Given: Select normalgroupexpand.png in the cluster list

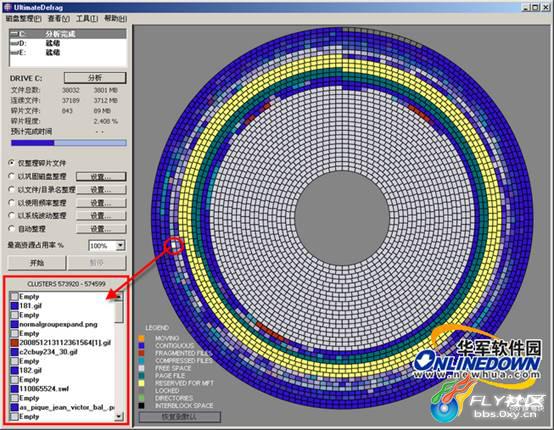Looking at the screenshot, I should (x=58, y=324).
